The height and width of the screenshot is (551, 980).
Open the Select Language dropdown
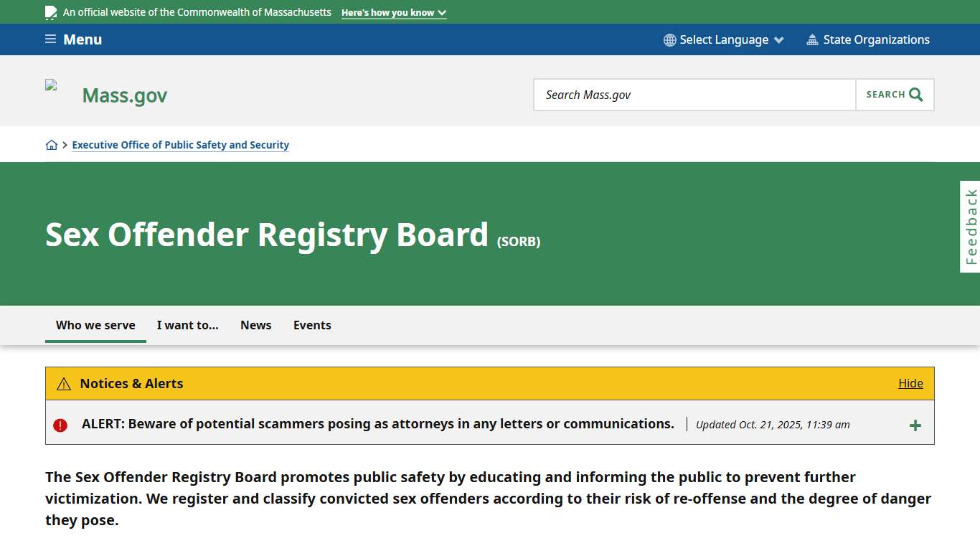[x=722, y=39]
